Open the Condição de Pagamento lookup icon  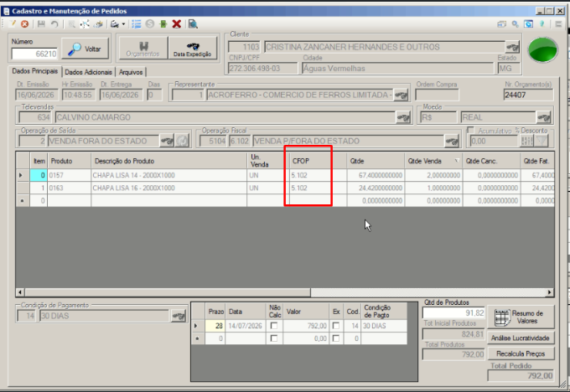[179, 316]
